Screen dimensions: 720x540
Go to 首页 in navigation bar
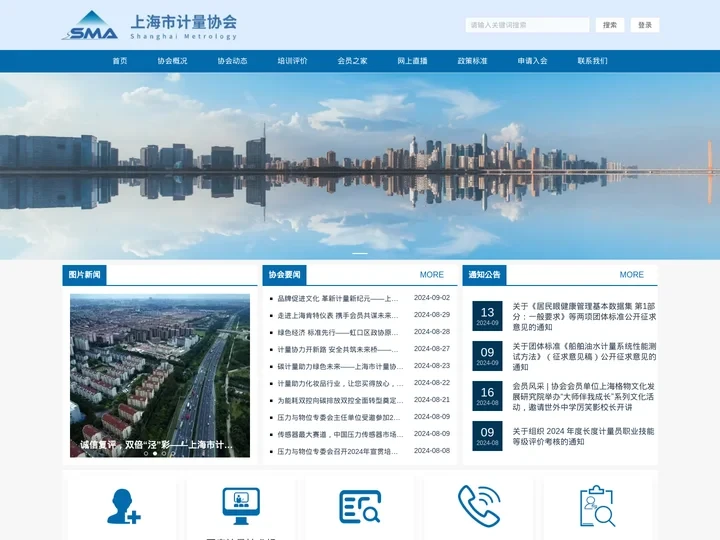(x=120, y=61)
